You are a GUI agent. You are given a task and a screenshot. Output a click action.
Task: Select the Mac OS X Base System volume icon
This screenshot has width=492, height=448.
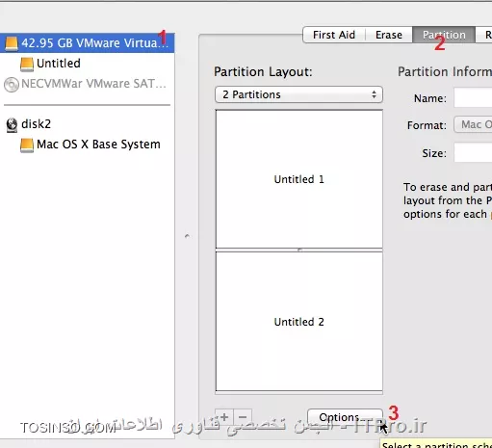coord(27,145)
